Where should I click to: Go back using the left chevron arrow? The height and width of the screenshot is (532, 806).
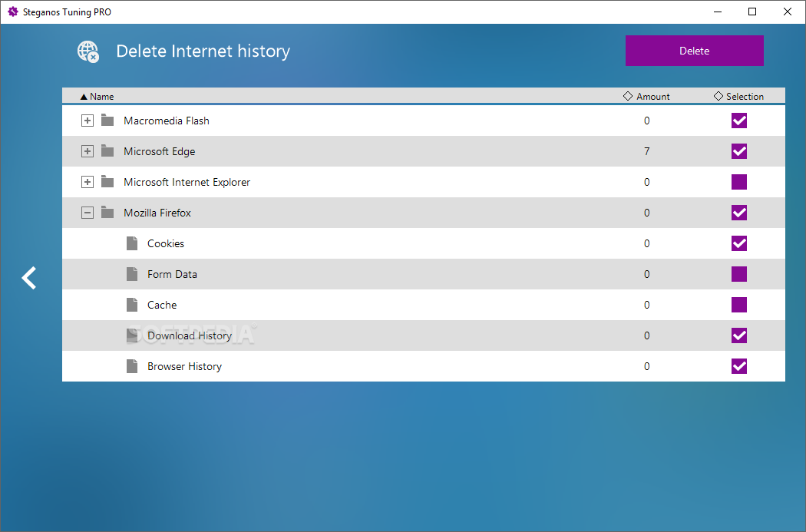pos(29,278)
